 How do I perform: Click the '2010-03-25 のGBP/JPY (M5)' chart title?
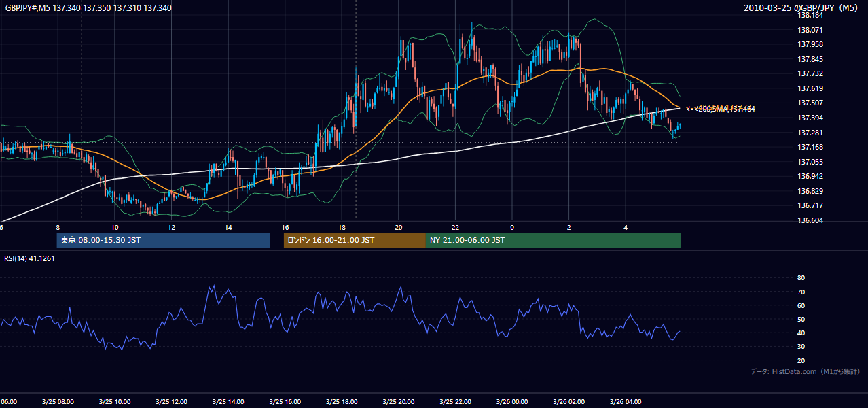[801, 8]
